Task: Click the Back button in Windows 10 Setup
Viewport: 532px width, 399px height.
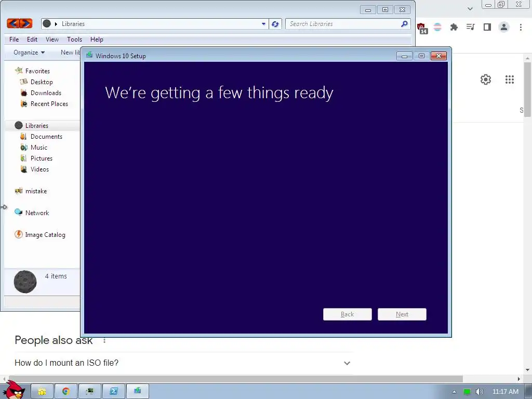Action: coord(348,314)
